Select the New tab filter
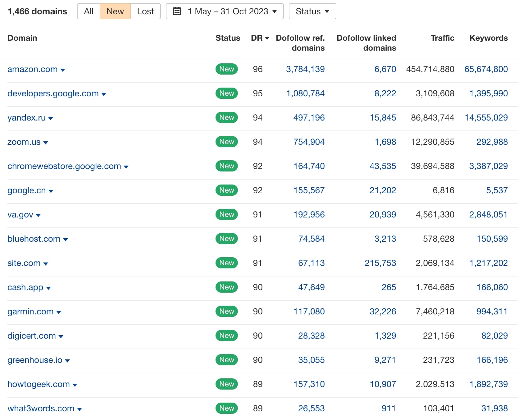The image size is (518, 420). point(115,11)
